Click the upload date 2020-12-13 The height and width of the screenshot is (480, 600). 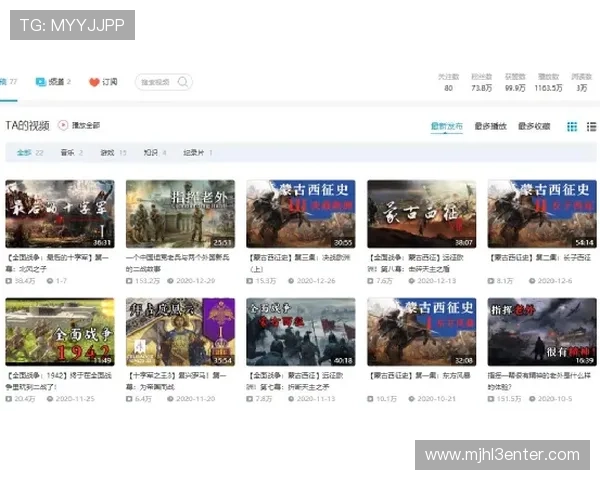pyautogui.click(x=437, y=281)
